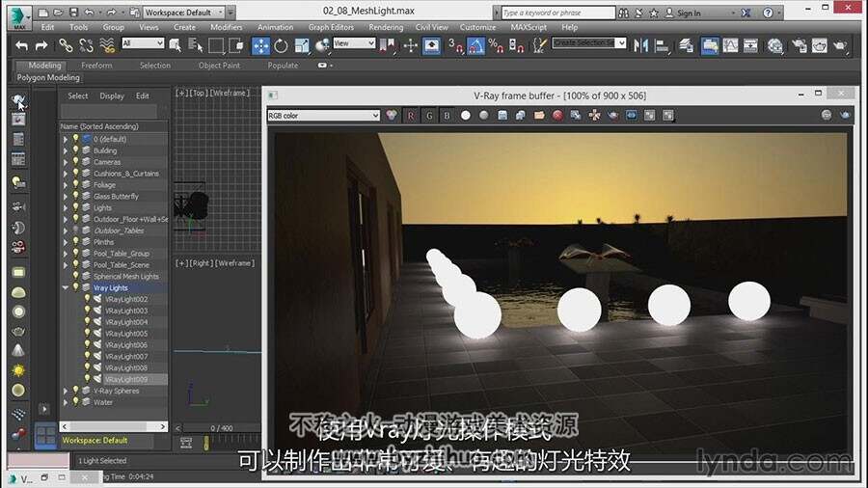Click the keyword search input field
Image resolution: width=868 pixels, height=488 pixels.
(x=558, y=13)
